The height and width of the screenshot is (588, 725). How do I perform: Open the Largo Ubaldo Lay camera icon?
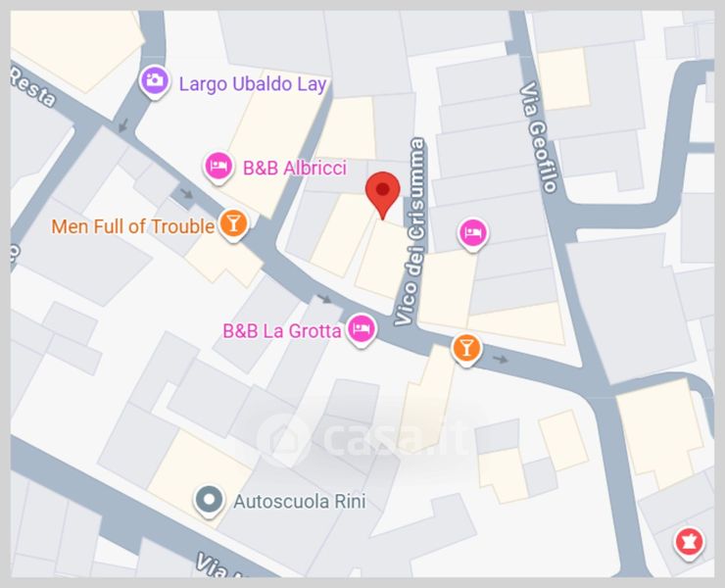[155, 82]
